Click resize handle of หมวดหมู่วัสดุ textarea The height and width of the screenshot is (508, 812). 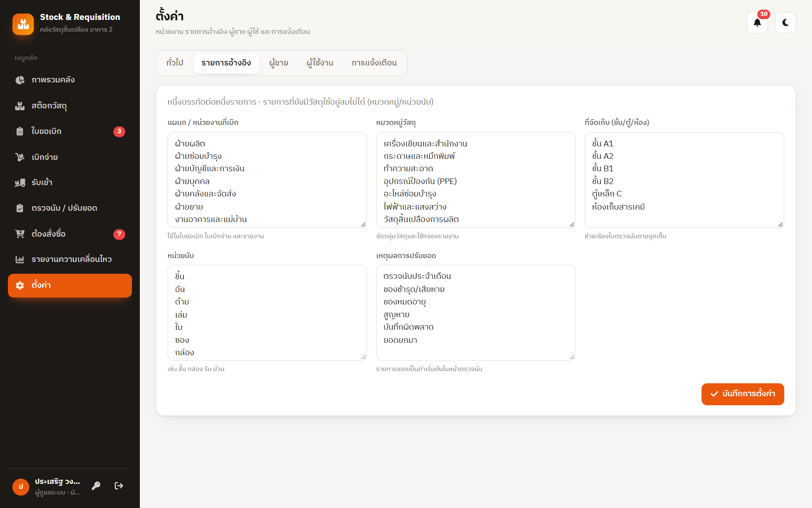(572, 224)
